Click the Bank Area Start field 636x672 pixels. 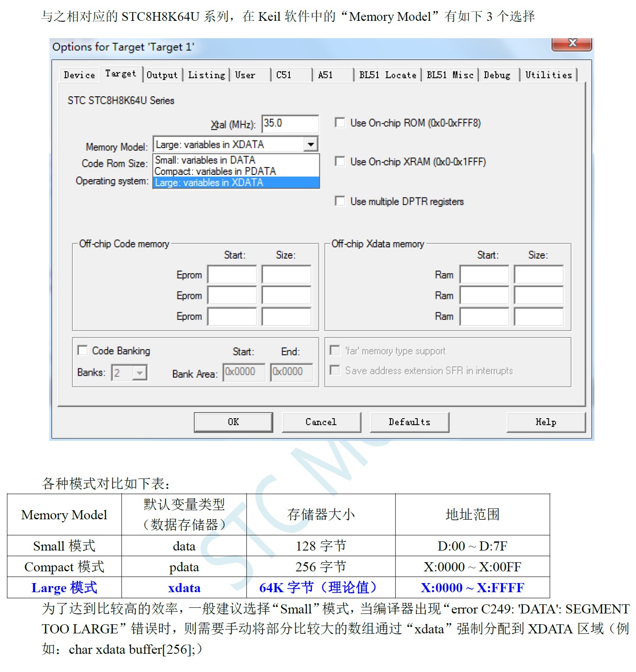point(244,372)
